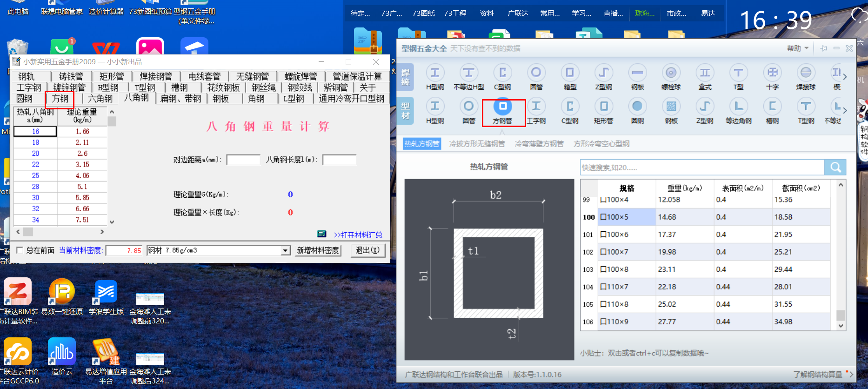Switch to the 焊接 category tab
Viewport: 868px width, 389px height.
click(406, 77)
